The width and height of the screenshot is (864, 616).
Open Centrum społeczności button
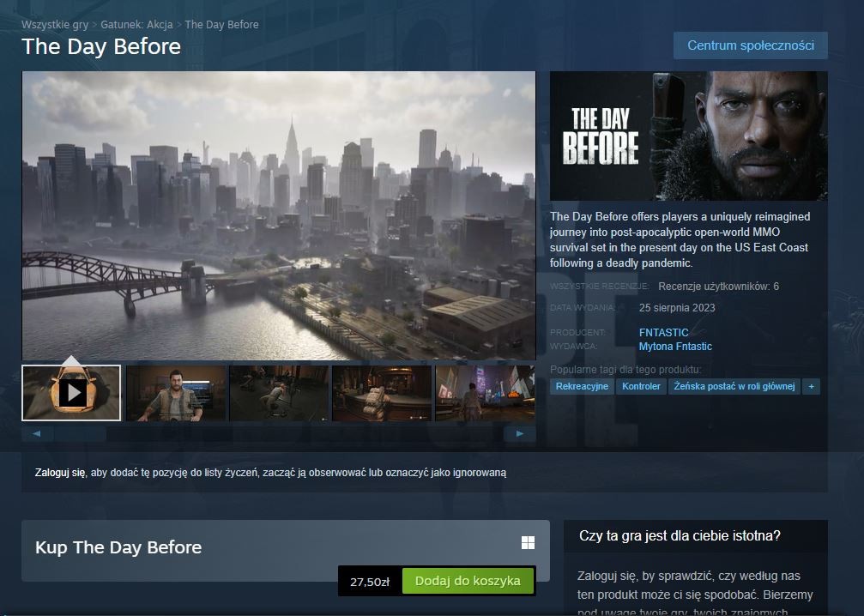point(751,45)
